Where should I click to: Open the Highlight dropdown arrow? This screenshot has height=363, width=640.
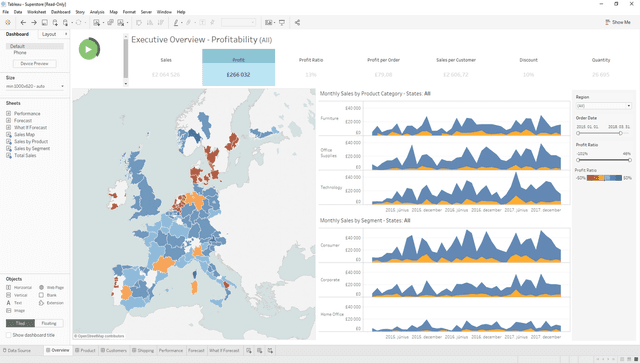182,23
